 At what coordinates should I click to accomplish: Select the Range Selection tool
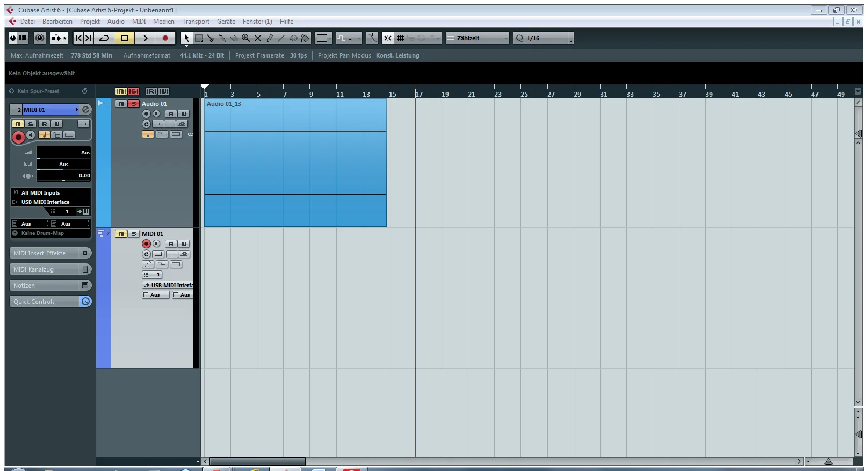199,38
